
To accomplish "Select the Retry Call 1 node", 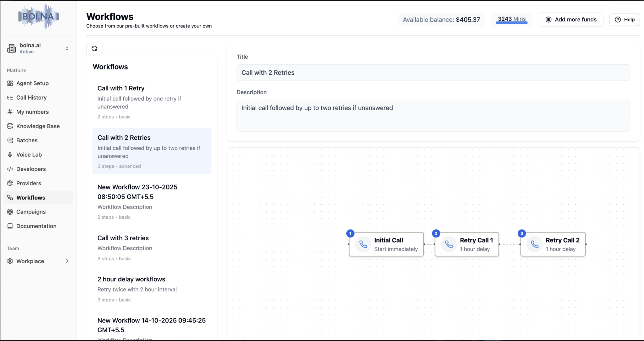I will [x=467, y=244].
